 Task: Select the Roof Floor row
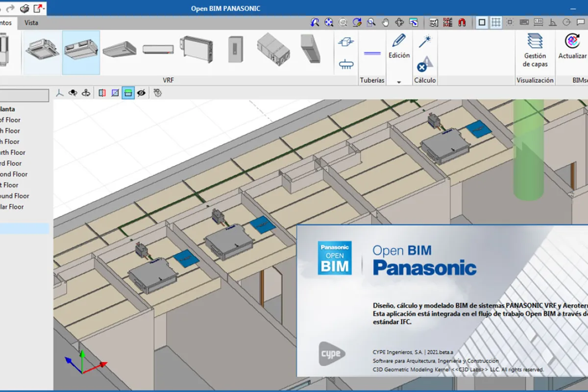coord(10,120)
